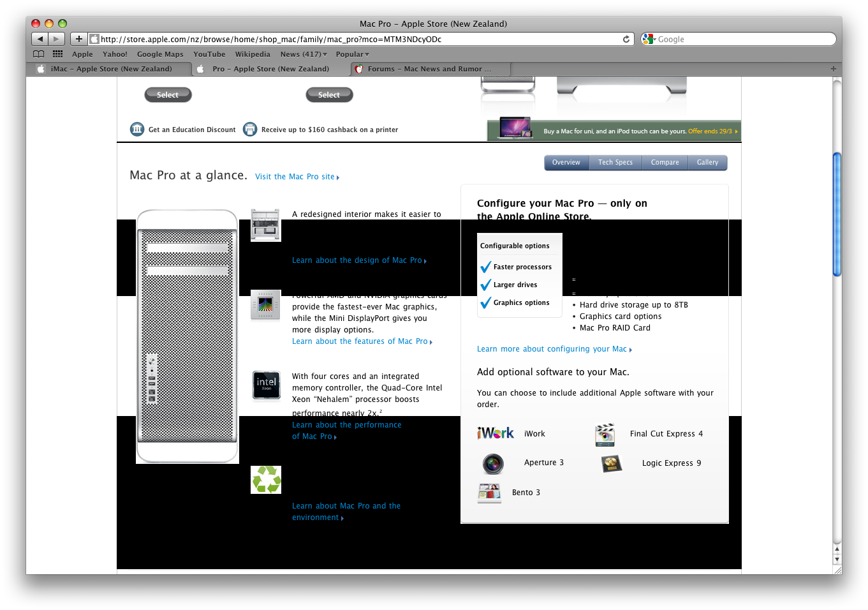Open the Tech Specs section tab
The width and height of the screenshot is (868, 610).
point(615,163)
